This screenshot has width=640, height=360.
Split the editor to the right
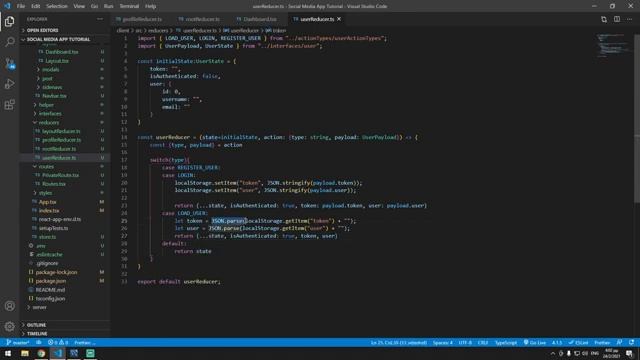617,19
